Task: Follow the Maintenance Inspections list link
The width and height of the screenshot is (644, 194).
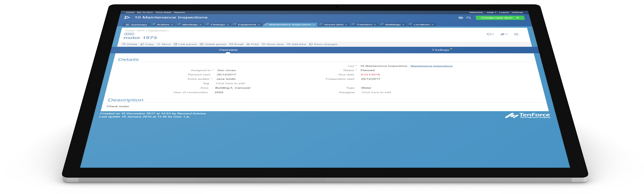Action: click(431, 66)
